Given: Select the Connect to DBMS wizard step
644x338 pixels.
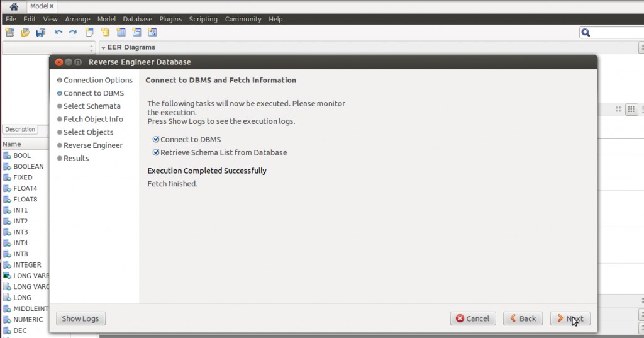Looking at the screenshot, I should tap(91, 93).
